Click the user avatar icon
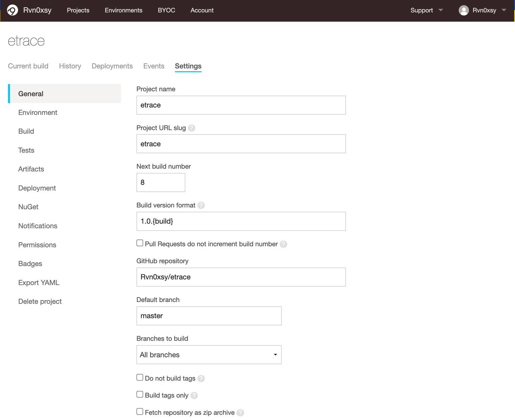The height and width of the screenshot is (420, 515). coord(463,10)
